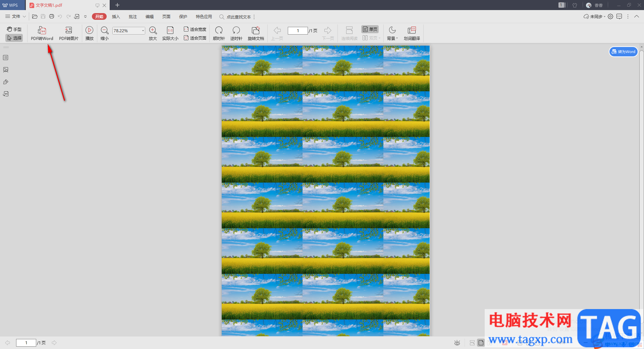Convert PDF to Word via toolbar
Image resolution: width=644 pixels, height=349 pixels.
pyautogui.click(x=42, y=34)
